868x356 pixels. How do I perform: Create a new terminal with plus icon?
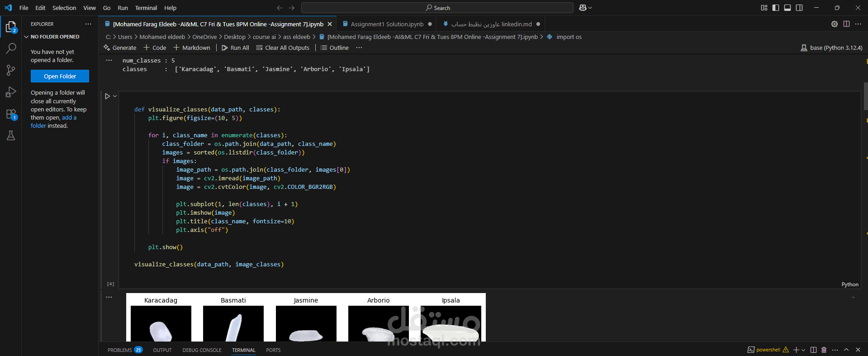[x=796, y=350]
